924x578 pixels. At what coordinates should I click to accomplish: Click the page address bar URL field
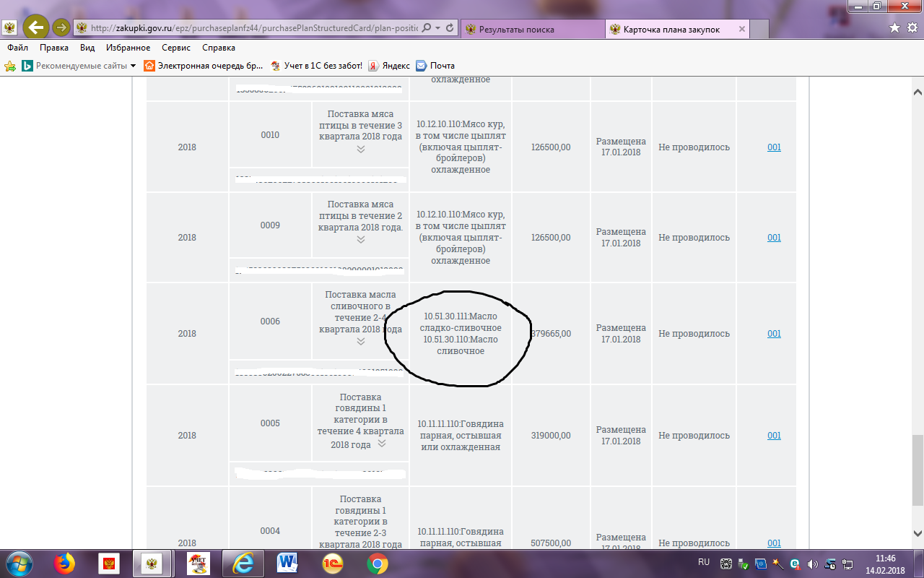point(253,28)
